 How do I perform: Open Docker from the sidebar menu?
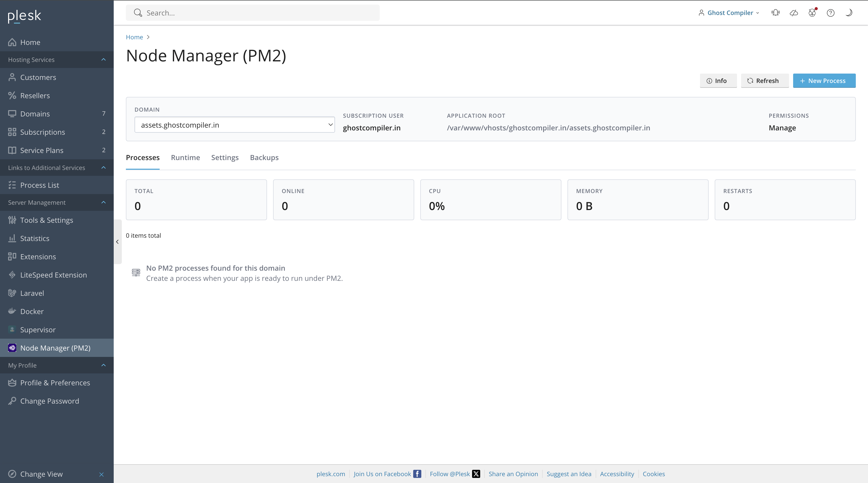point(57,312)
